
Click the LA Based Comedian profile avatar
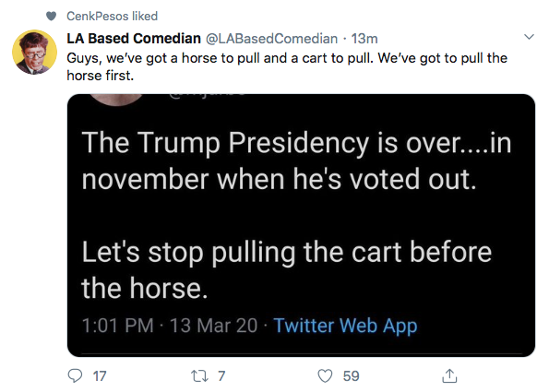[34, 53]
